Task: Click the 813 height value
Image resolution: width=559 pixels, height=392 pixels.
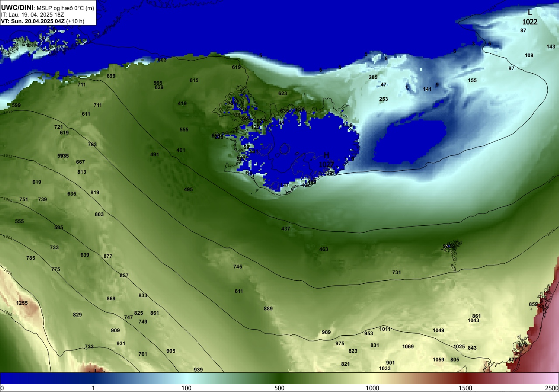Action: pos(82,172)
